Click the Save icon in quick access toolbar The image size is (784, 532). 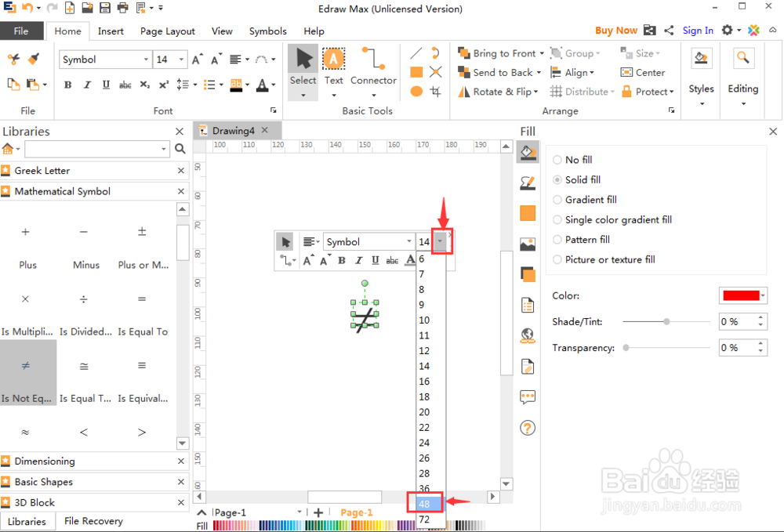(x=104, y=8)
